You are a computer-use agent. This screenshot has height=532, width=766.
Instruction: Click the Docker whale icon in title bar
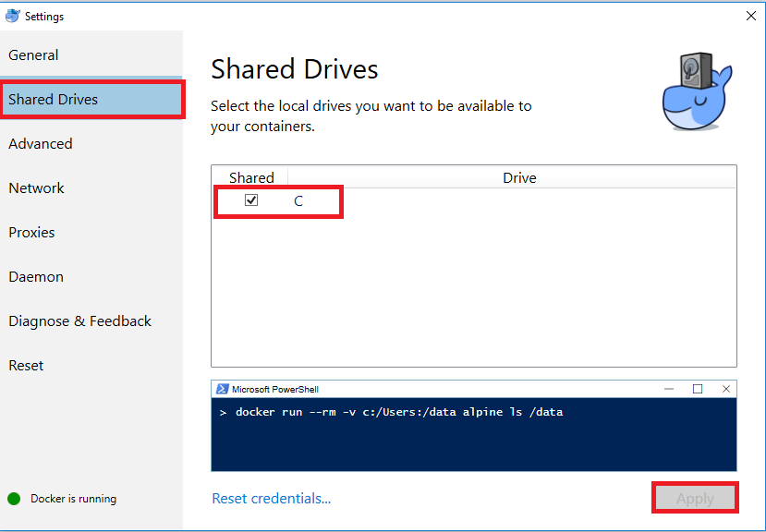pos(13,16)
